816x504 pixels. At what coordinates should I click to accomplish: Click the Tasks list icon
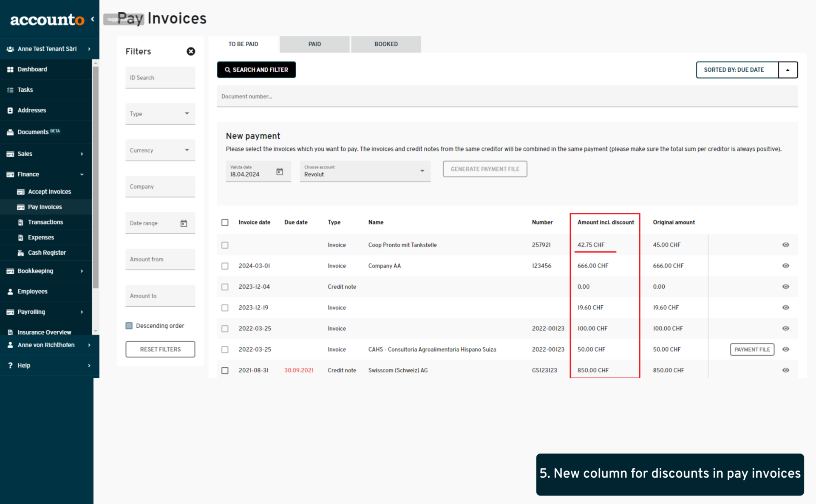coord(10,90)
